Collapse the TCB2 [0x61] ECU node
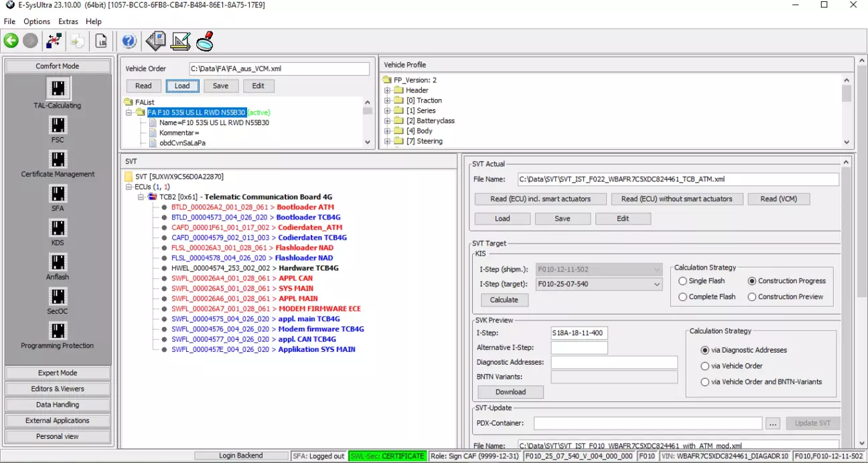Viewport: 868px width, 463px height. [141, 197]
